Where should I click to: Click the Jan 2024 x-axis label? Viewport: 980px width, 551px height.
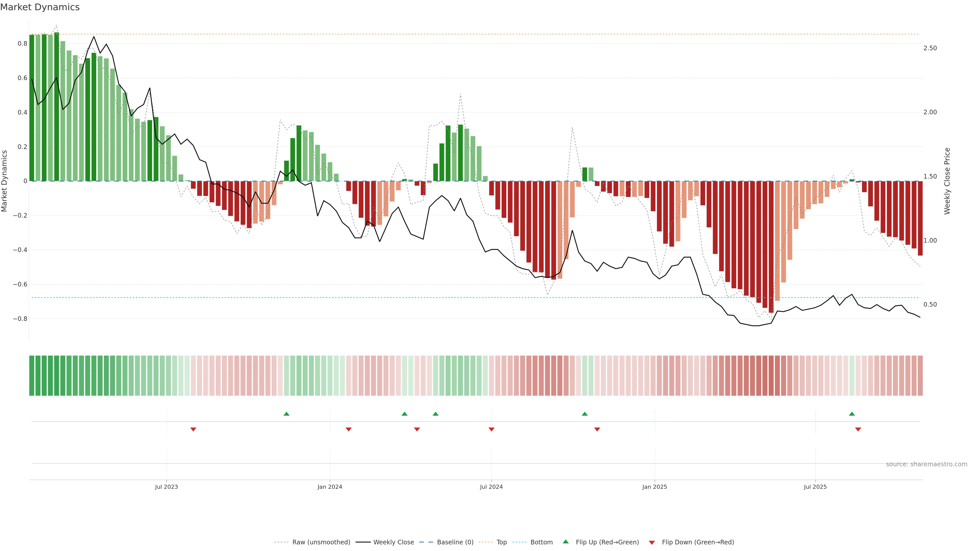pos(330,487)
